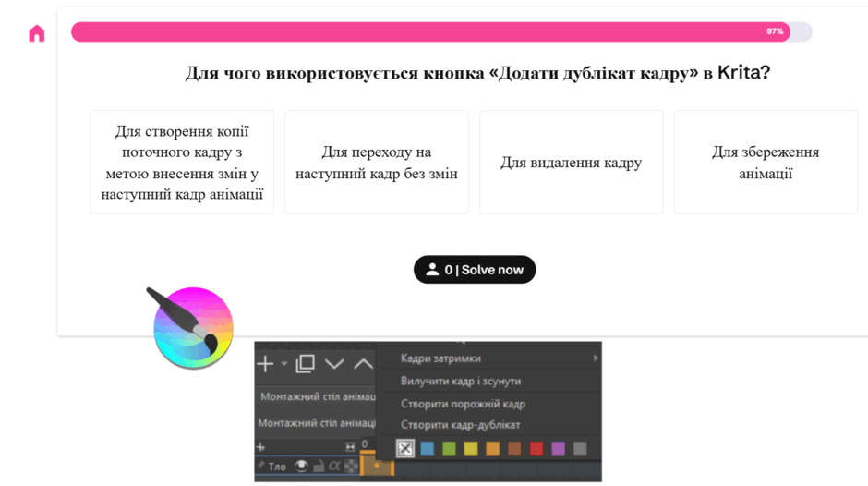868x486 pixels.
Task: Select the purple color label
Action: pyautogui.click(x=558, y=448)
